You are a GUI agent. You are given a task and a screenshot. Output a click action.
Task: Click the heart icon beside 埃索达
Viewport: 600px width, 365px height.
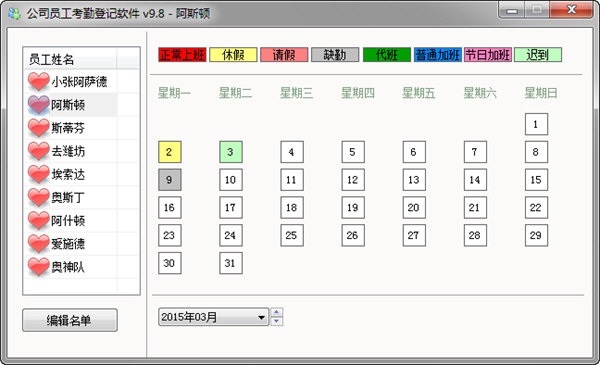39,174
